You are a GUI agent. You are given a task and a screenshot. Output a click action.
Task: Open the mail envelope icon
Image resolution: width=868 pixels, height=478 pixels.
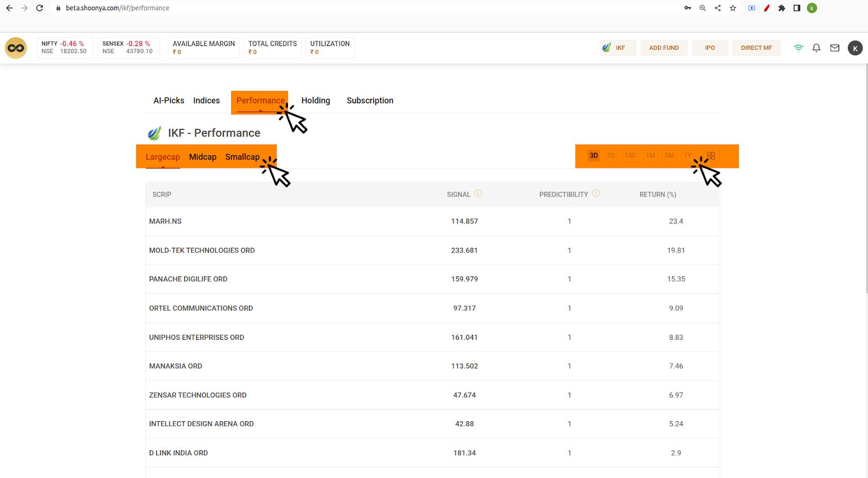(835, 48)
